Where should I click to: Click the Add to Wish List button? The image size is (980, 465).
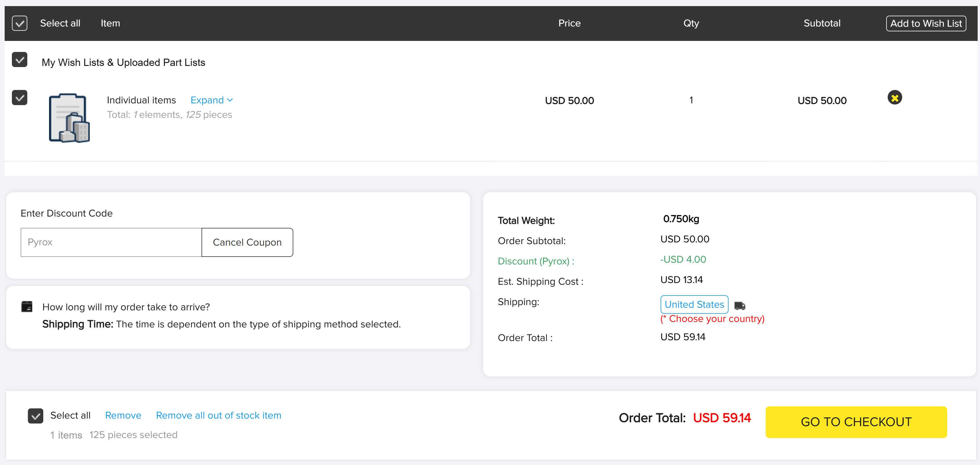926,23
